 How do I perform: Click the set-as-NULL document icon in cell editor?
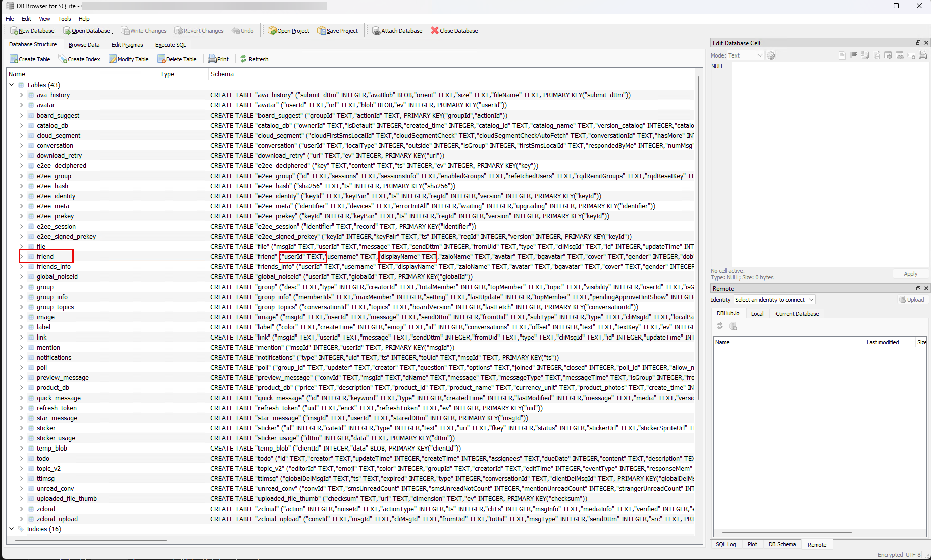coord(842,55)
